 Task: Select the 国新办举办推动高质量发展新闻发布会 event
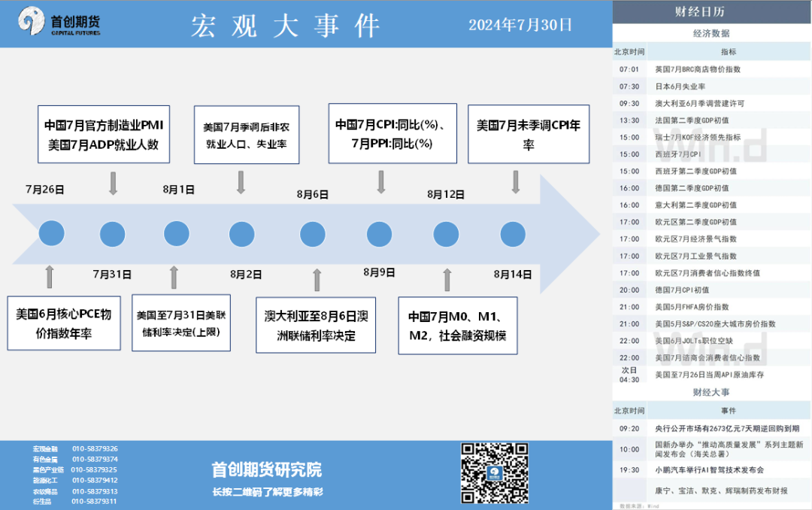(x=711, y=449)
